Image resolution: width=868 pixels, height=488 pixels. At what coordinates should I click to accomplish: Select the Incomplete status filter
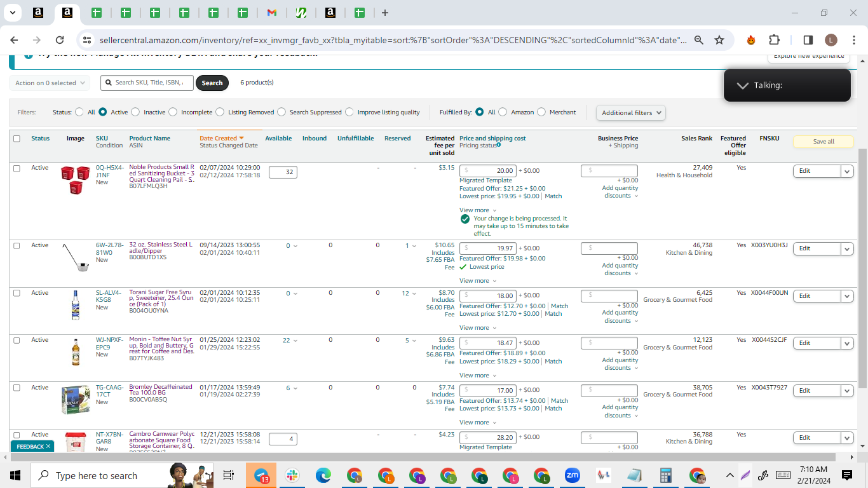tap(173, 112)
